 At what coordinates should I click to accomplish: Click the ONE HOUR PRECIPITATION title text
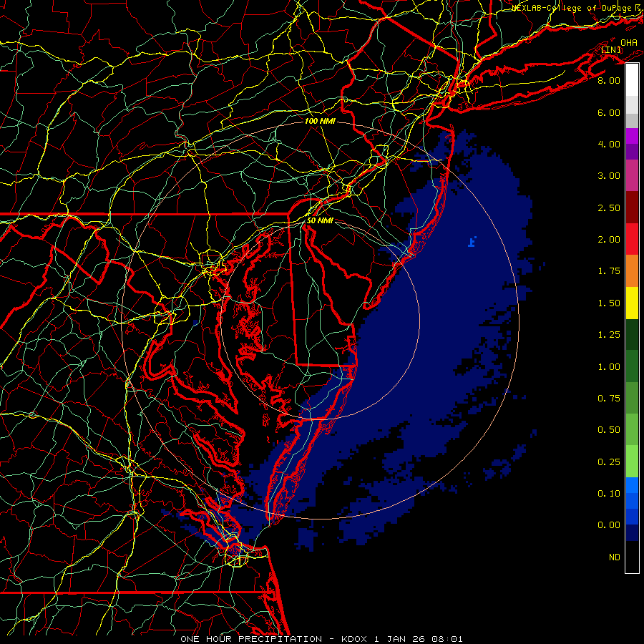click(251, 639)
